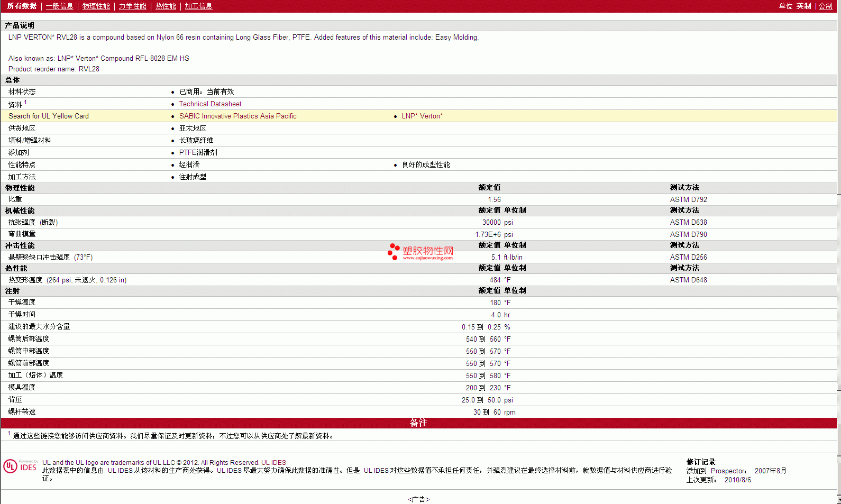Click the 螺筒前部温度 row label

(29, 363)
